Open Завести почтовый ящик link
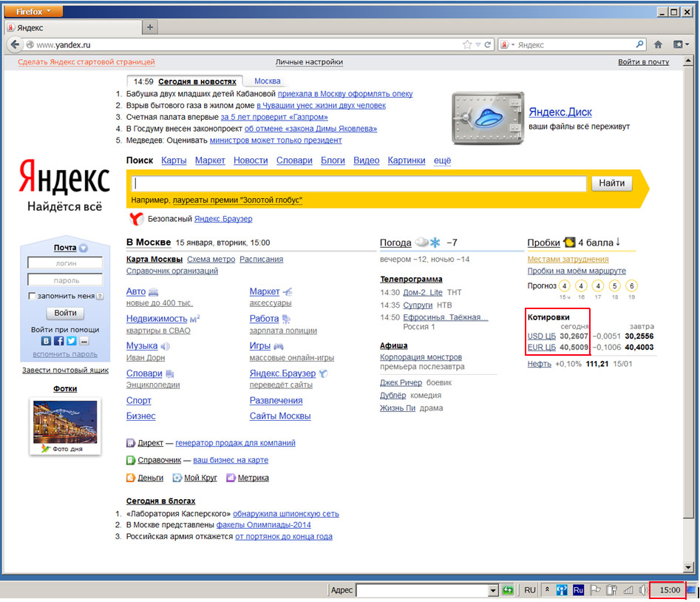The height and width of the screenshot is (602, 700). (x=65, y=371)
